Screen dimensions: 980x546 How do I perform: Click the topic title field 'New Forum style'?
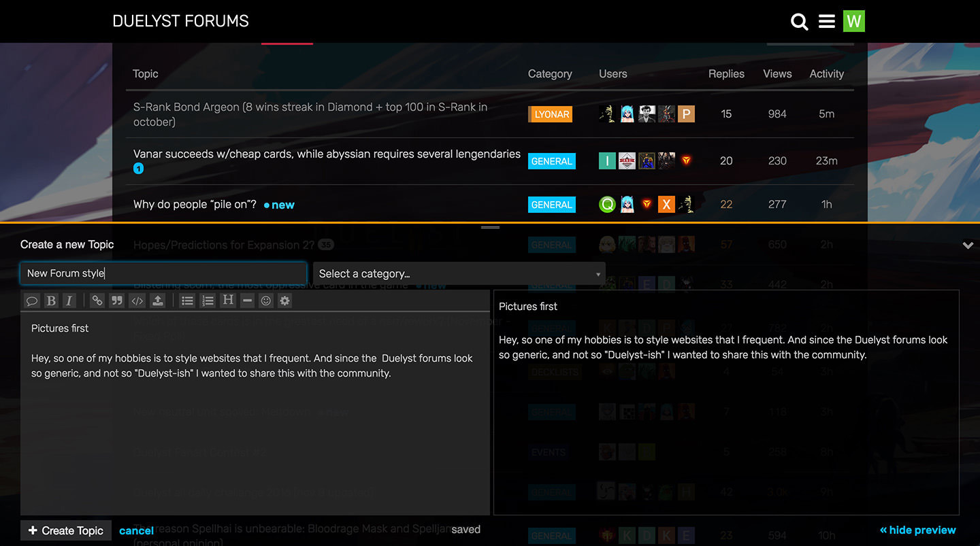(163, 273)
